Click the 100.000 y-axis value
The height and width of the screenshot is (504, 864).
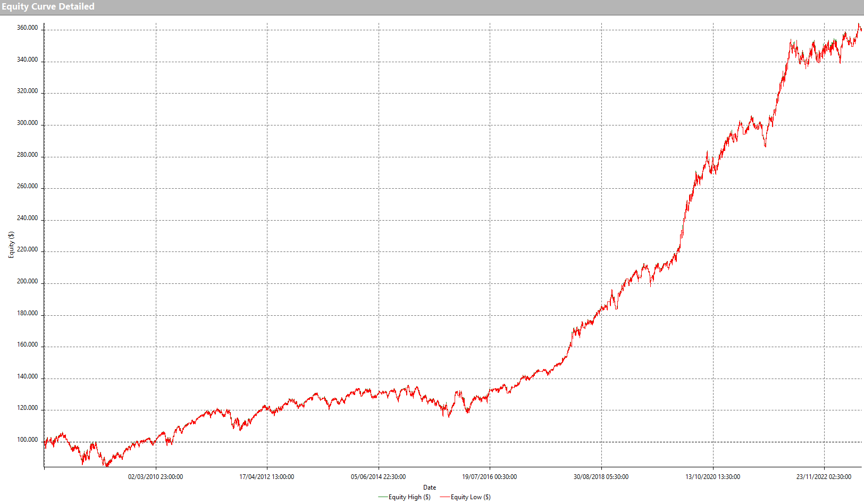pyautogui.click(x=28, y=440)
